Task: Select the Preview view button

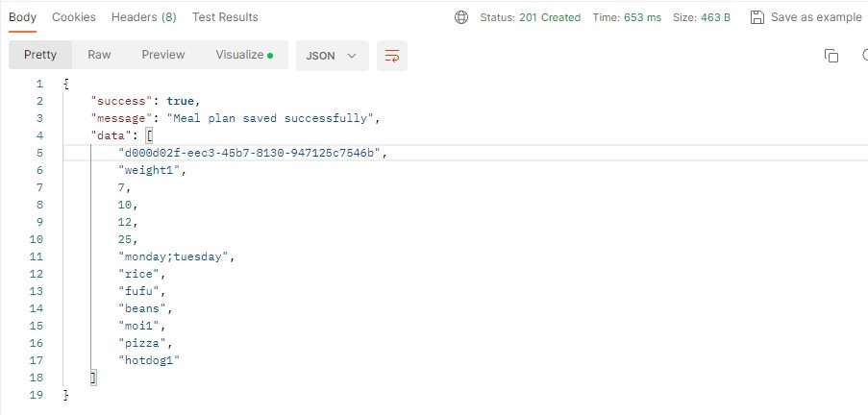Action: [163, 55]
